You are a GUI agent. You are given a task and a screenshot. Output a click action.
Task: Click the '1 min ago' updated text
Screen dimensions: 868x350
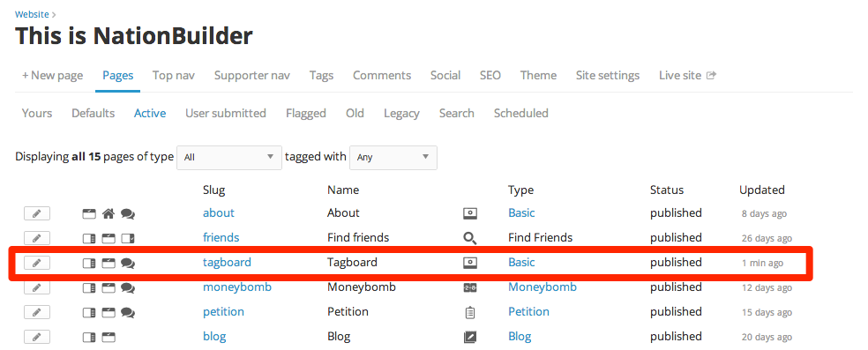(762, 264)
